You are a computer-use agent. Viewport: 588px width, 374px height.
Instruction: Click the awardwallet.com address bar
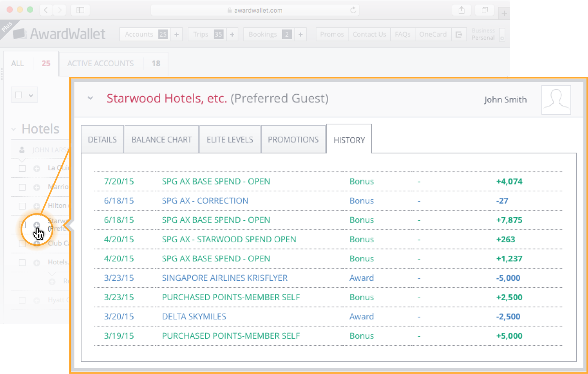pos(255,10)
